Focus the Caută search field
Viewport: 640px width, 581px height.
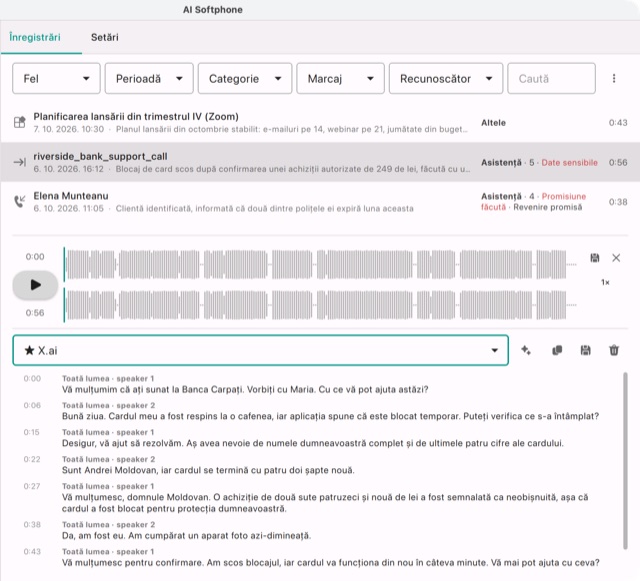tap(551, 78)
